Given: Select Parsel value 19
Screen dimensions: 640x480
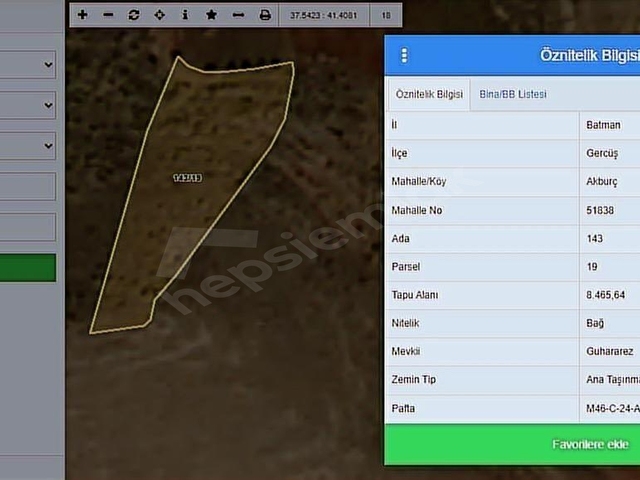Looking at the screenshot, I should point(592,267).
